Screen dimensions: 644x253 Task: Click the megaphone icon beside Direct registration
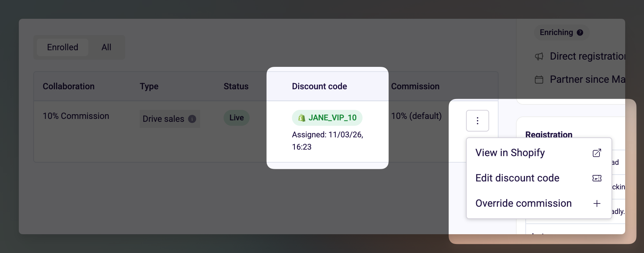(x=539, y=56)
